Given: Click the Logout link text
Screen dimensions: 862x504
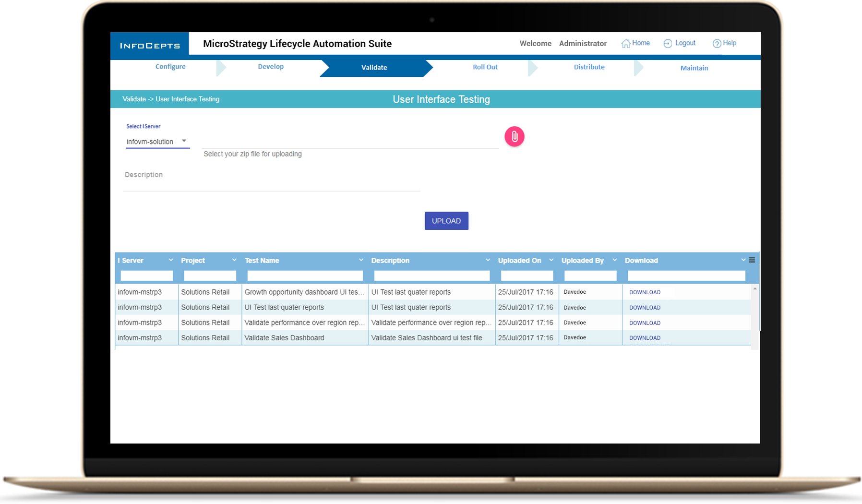Looking at the screenshot, I should click(685, 43).
